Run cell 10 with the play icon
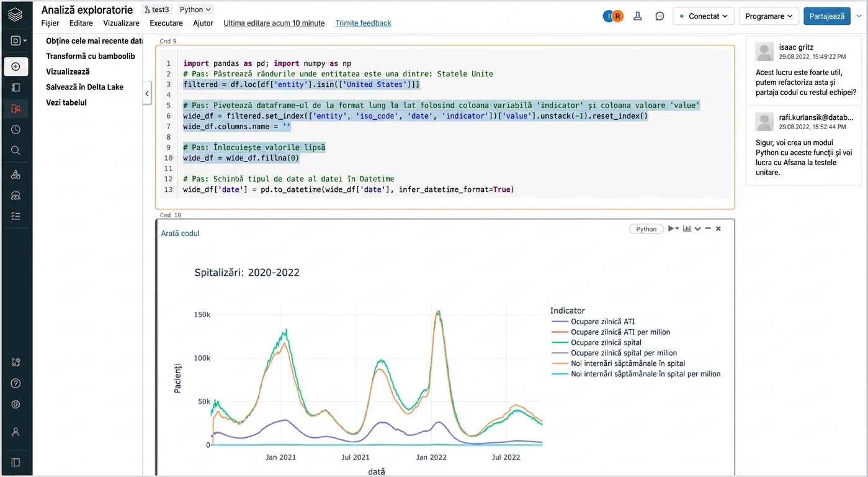This screenshot has height=477, width=868. (x=671, y=229)
